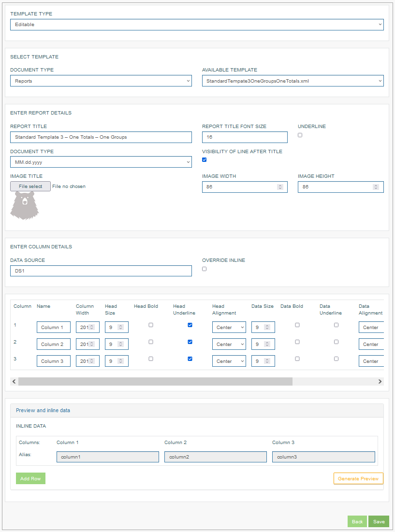Open Data Alignment dropdown for column 1
Screen dimensions: 395x532
click(371, 328)
